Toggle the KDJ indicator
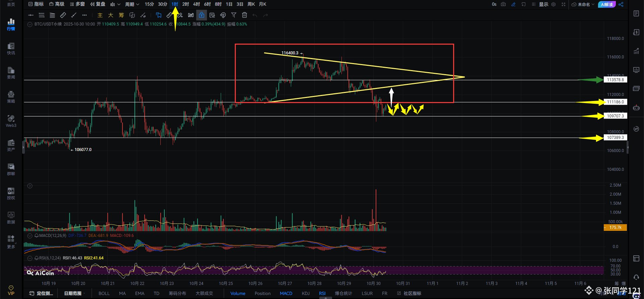Viewport: 644px width, 299px height. pyautogui.click(x=306, y=293)
